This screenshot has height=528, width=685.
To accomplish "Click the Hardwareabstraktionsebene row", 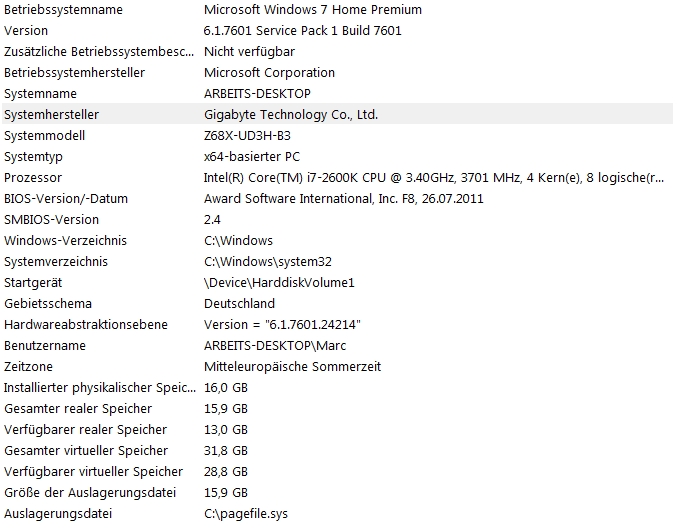I will 337,324.
